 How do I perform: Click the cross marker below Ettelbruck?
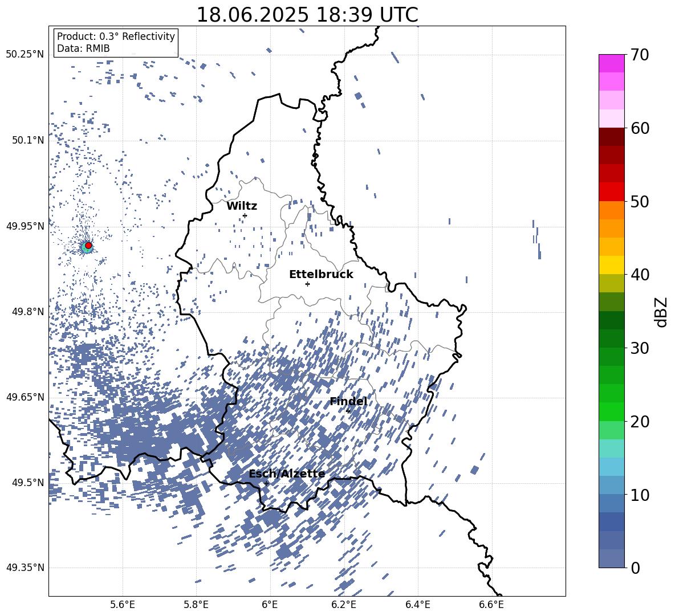coord(307,284)
